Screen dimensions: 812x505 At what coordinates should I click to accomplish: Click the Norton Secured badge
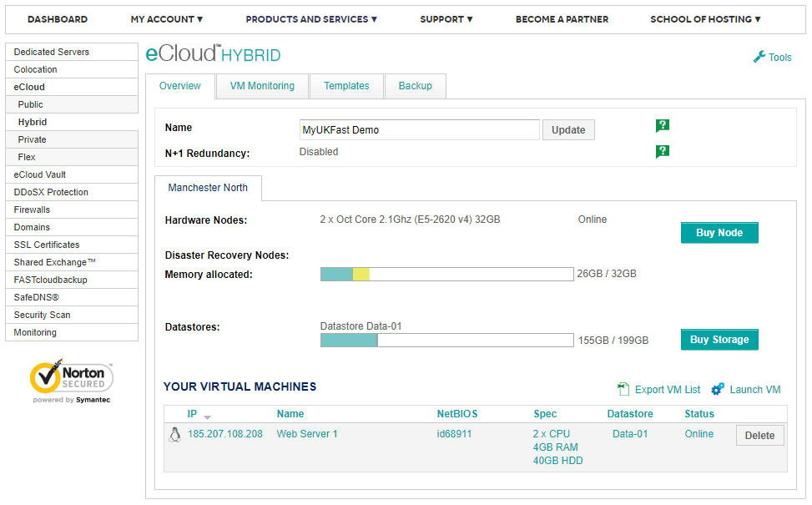[x=72, y=381]
